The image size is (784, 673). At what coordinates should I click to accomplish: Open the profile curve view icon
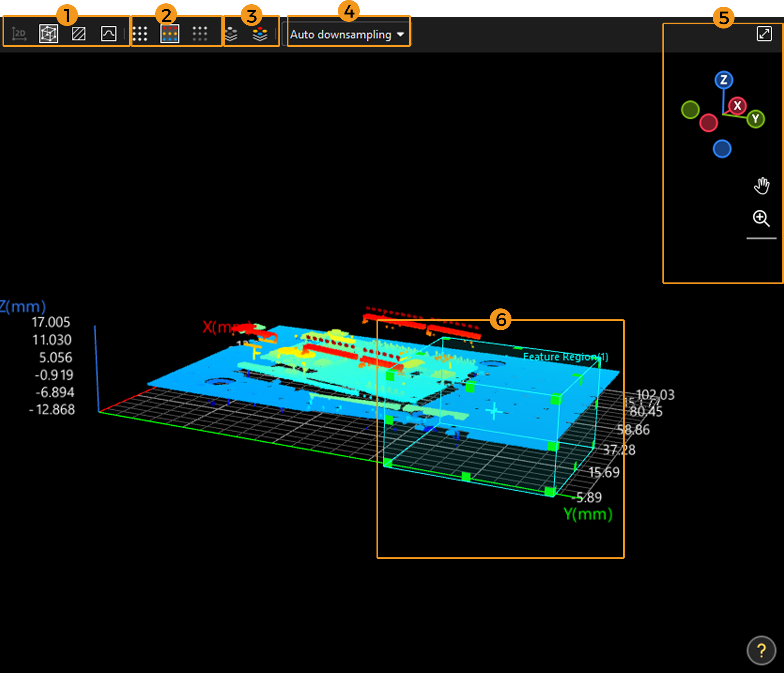pyautogui.click(x=109, y=34)
